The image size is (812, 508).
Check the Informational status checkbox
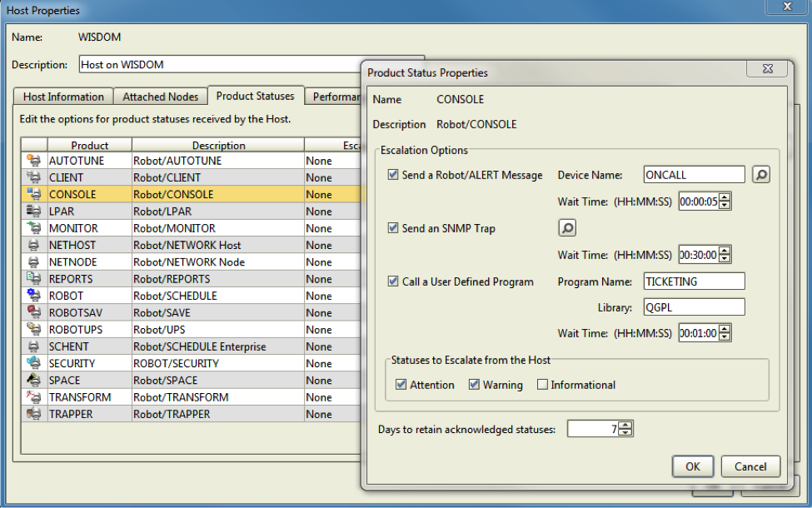[x=542, y=384]
